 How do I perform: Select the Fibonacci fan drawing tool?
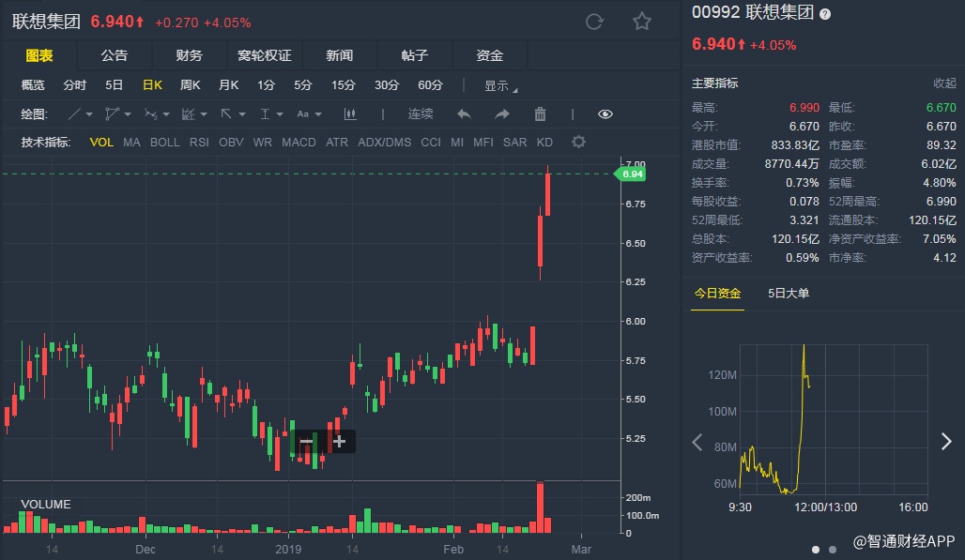tap(189, 114)
